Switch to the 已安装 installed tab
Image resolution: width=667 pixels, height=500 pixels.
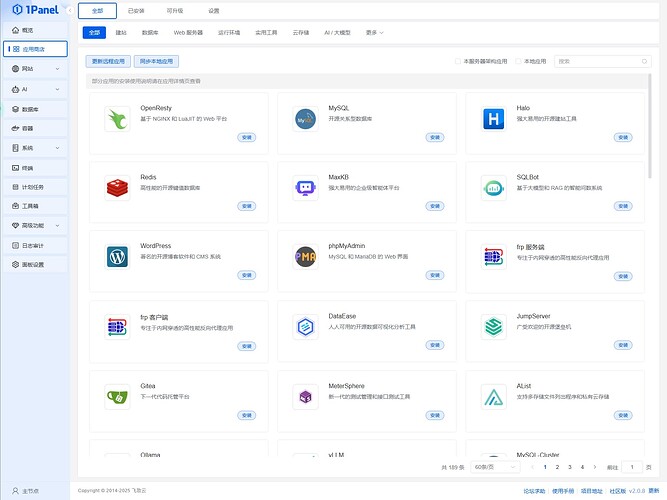pos(136,11)
